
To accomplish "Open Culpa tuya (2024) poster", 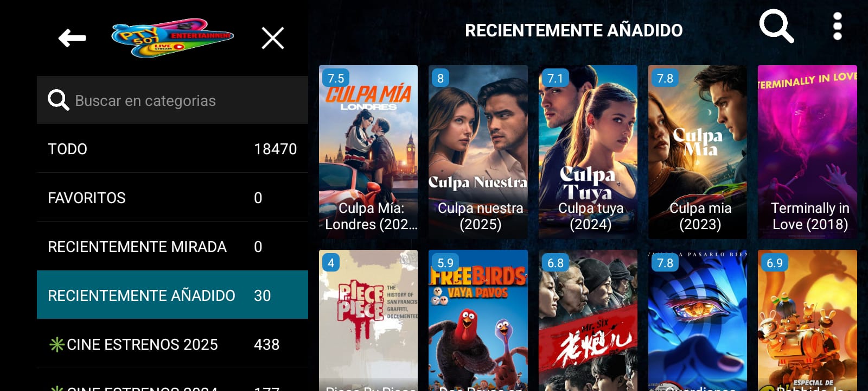I will coord(588,152).
